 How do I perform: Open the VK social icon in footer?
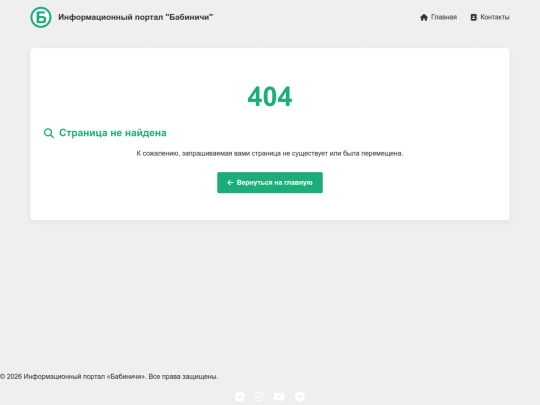click(240, 397)
